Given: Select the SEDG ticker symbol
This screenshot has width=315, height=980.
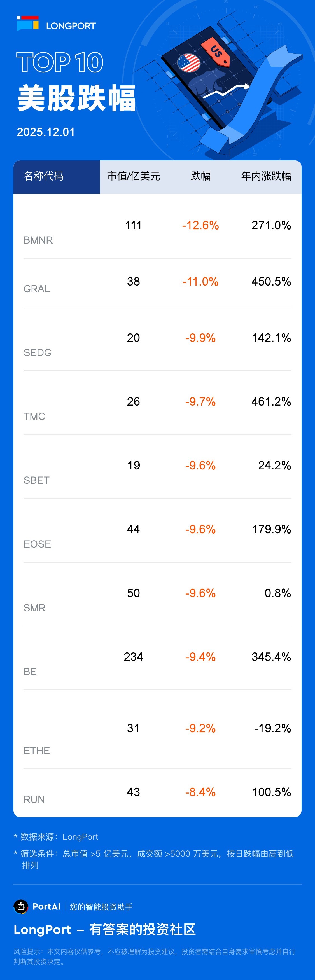Looking at the screenshot, I should click(37, 353).
